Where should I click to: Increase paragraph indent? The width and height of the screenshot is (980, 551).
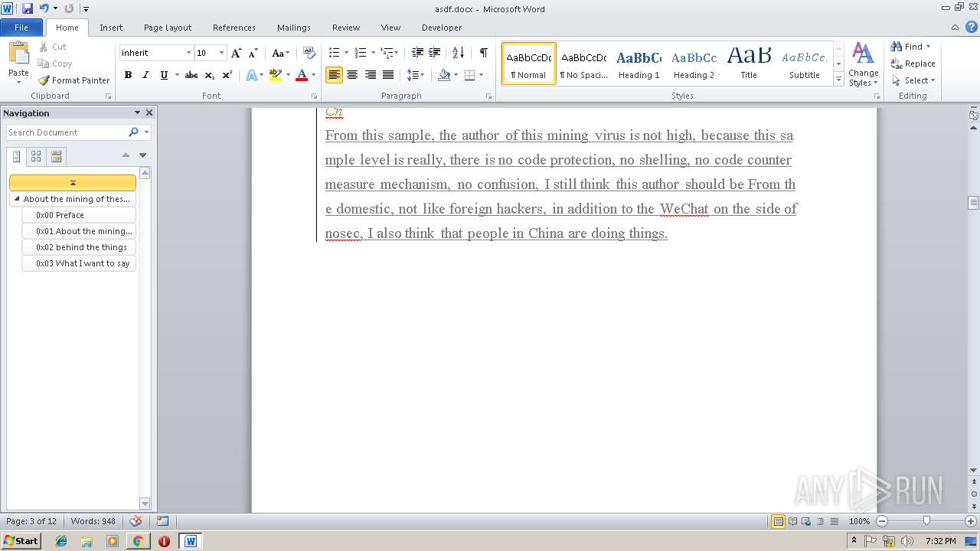click(435, 53)
